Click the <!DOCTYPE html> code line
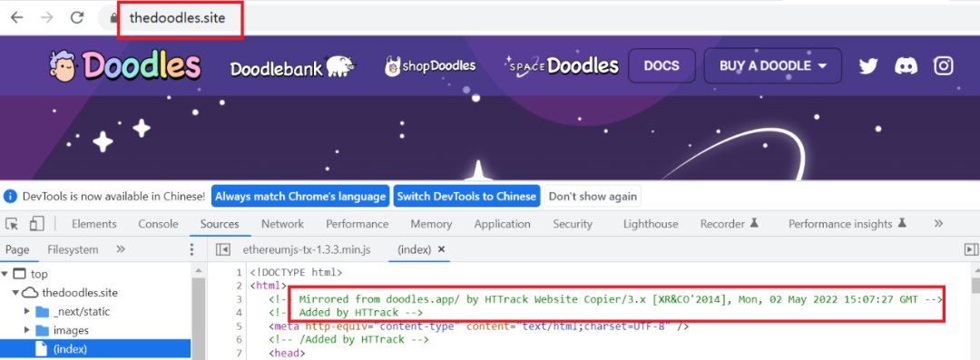This screenshot has height=360, width=980. pos(296,273)
